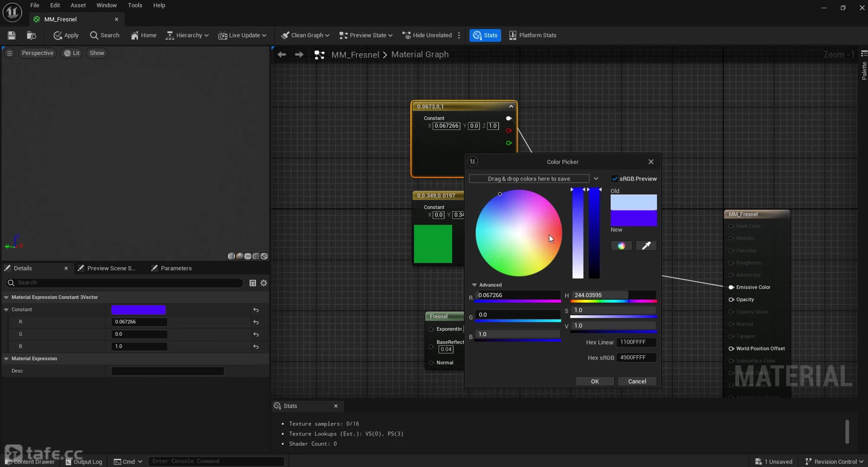The width and height of the screenshot is (868, 467).
Task: Reset the B value to default
Action: (x=256, y=347)
